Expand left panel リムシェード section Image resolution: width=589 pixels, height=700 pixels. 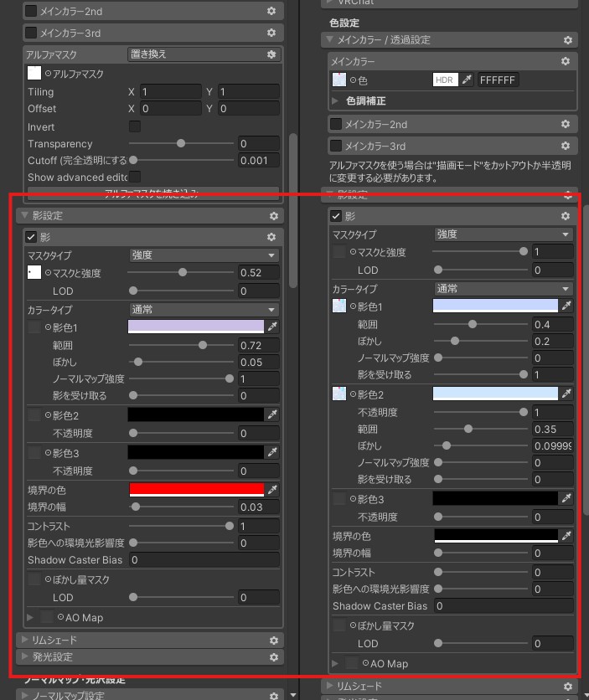tap(24, 641)
